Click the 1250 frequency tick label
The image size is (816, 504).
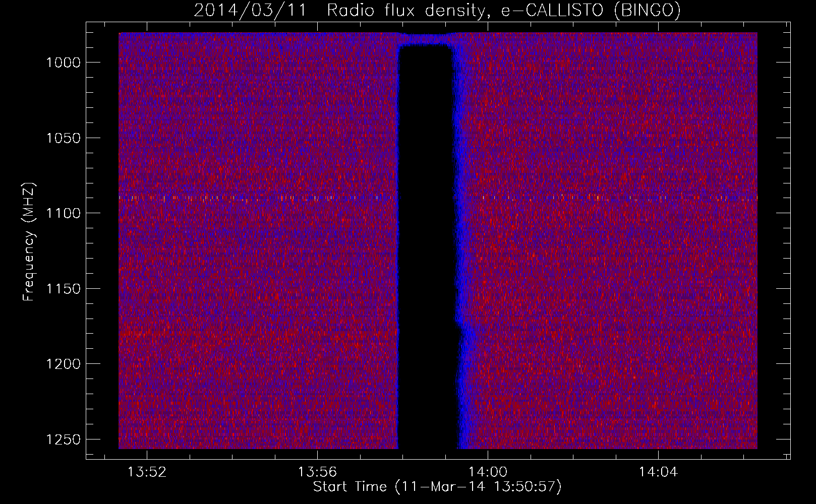(64, 439)
